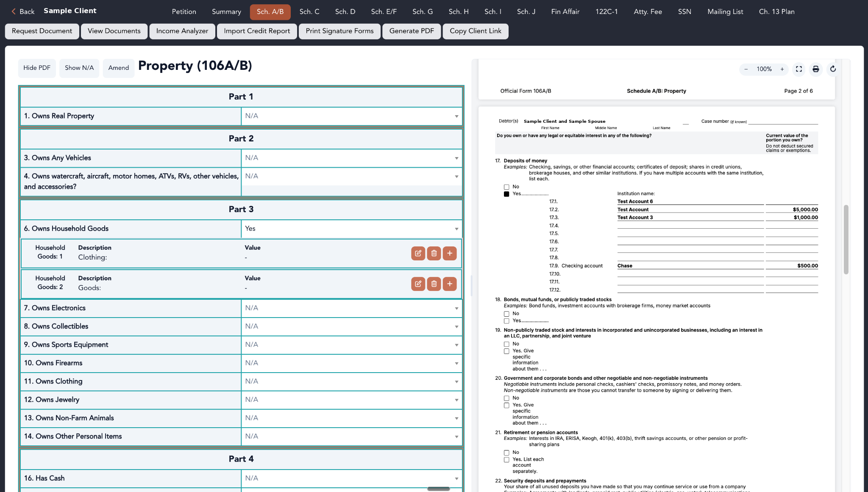Delete Household Goods 2 entry
The height and width of the screenshot is (492, 868).
pyautogui.click(x=434, y=284)
